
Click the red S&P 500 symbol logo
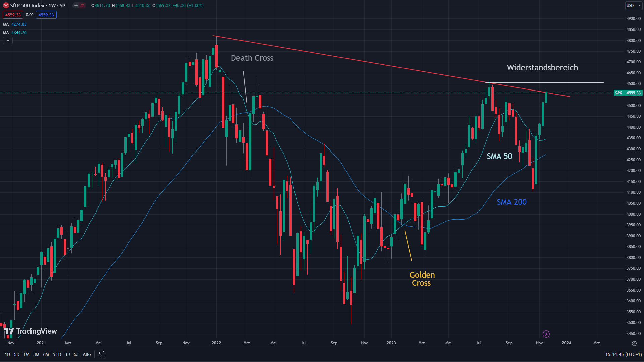pos(6,5)
